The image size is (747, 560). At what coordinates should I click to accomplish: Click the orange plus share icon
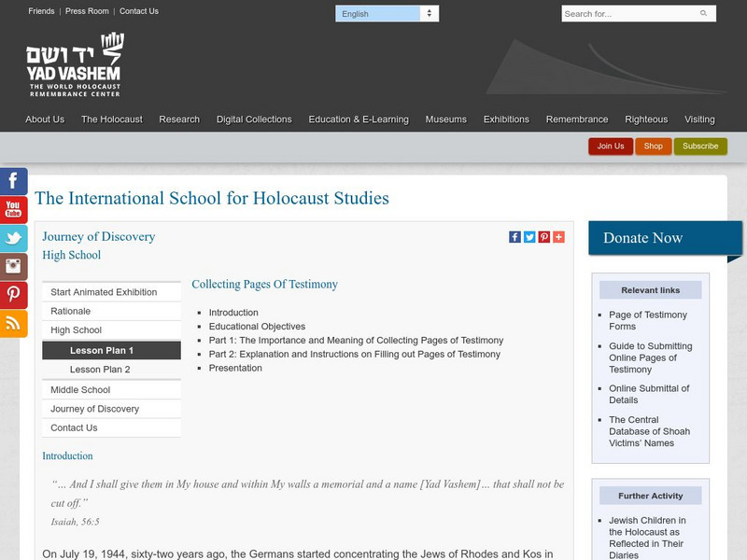point(558,237)
